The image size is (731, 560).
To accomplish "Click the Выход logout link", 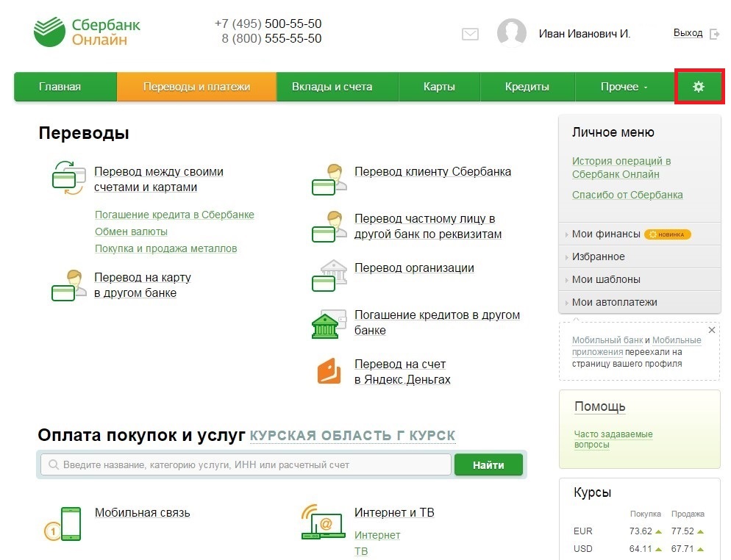I will click(688, 33).
